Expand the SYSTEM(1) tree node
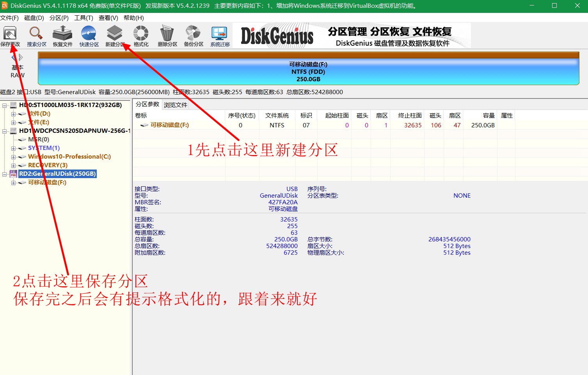The height and width of the screenshot is (375, 588). [13, 148]
